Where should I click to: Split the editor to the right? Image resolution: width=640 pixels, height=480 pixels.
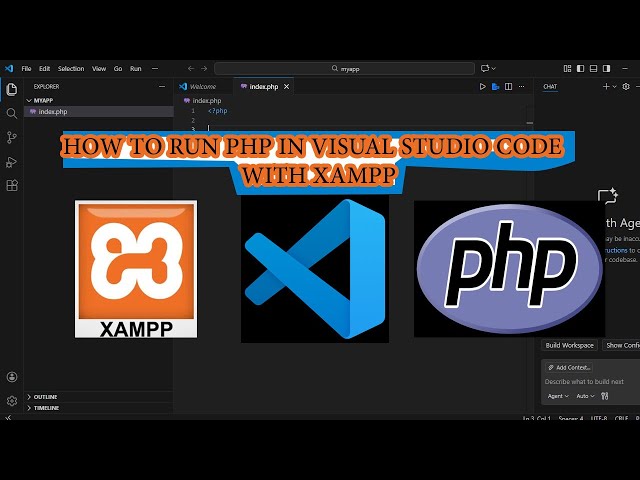[x=509, y=87]
